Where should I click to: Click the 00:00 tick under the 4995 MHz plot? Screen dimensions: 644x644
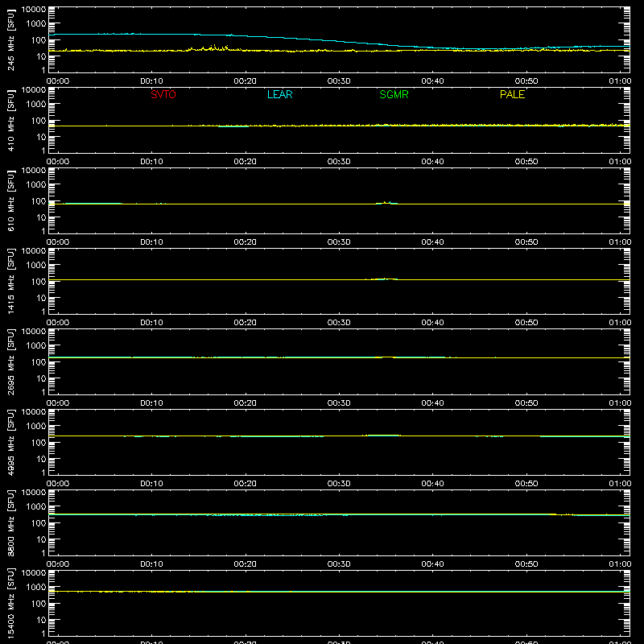58,484
